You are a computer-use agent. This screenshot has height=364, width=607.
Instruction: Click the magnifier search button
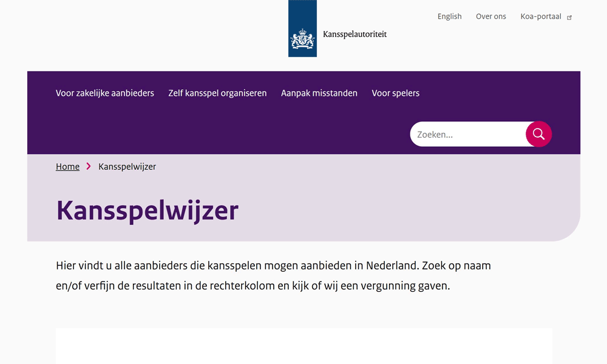click(x=538, y=134)
